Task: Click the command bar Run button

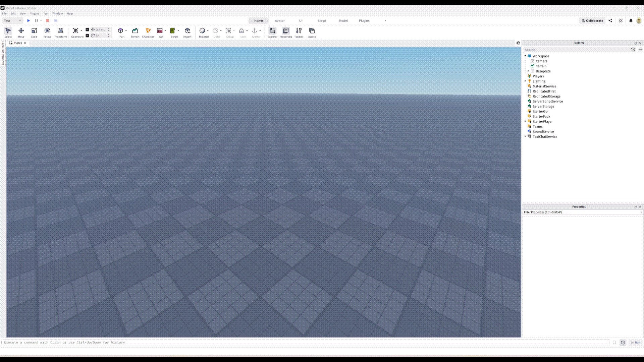Action: (x=636, y=343)
